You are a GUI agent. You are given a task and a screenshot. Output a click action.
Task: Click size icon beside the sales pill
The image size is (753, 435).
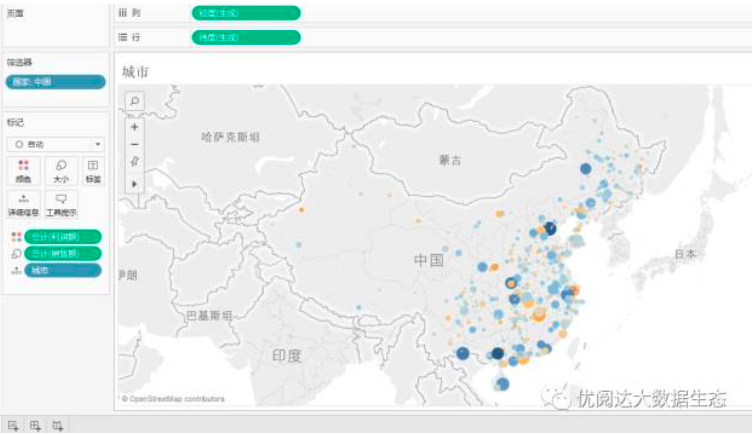pyautogui.click(x=16, y=254)
